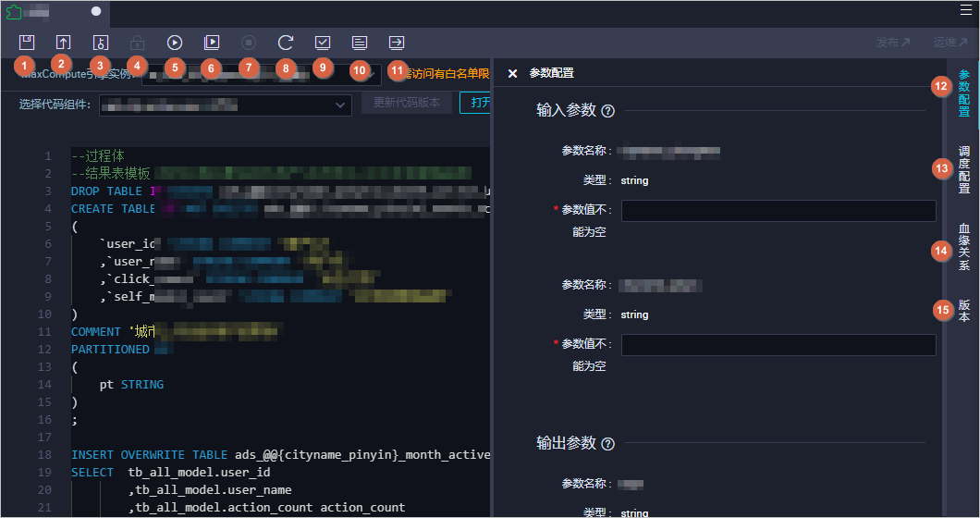980x518 pixels.
Task: Click the puzzle-piece icon on the file tab
Action: click(13, 11)
